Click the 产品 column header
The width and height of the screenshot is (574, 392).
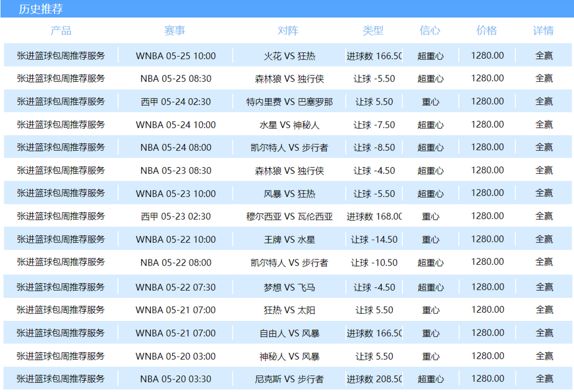click(61, 30)
